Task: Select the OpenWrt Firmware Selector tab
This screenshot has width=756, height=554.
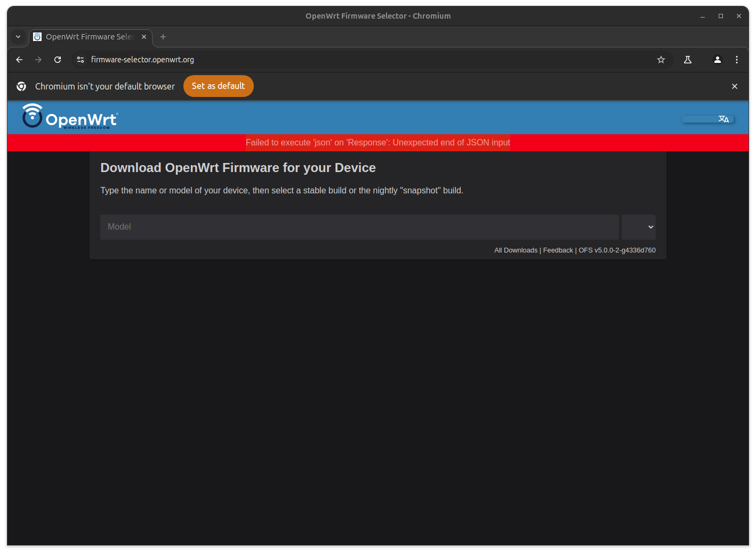Action: click(x=91, y=37)
